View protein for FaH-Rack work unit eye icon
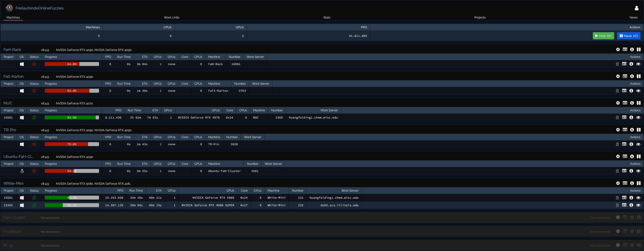This screenshot has height=251, width=644. click(638, 64)
